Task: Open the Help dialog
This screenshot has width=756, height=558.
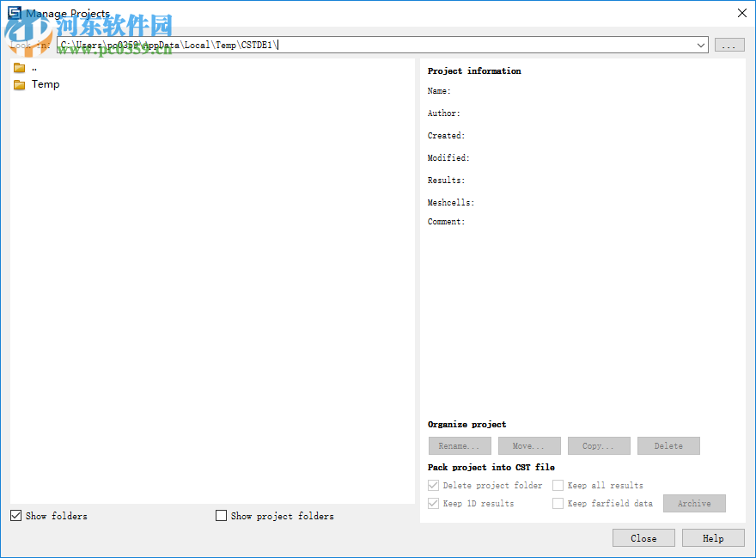Action: (713, 537)
